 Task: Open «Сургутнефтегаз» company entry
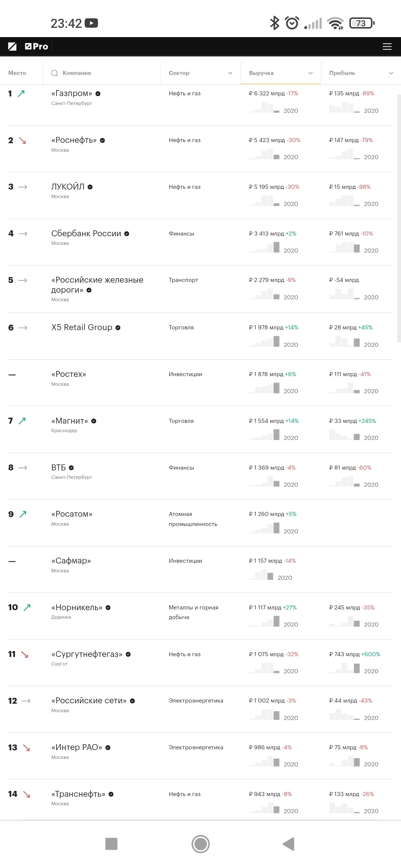click(87, 654)
